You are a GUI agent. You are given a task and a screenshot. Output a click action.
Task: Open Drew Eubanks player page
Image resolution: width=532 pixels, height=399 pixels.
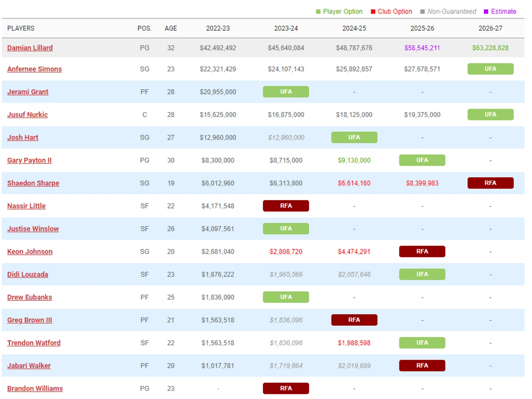pyautogui.click(x=30, y=297)
